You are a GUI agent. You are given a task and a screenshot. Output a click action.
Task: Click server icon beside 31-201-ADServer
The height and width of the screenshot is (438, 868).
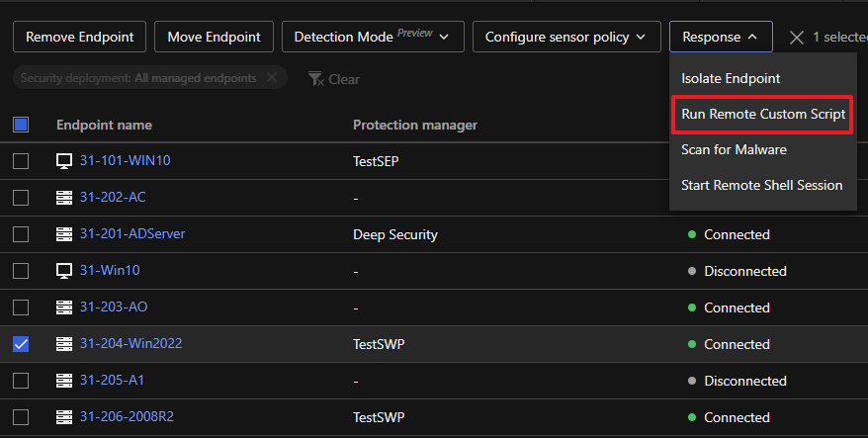point(64,234)
